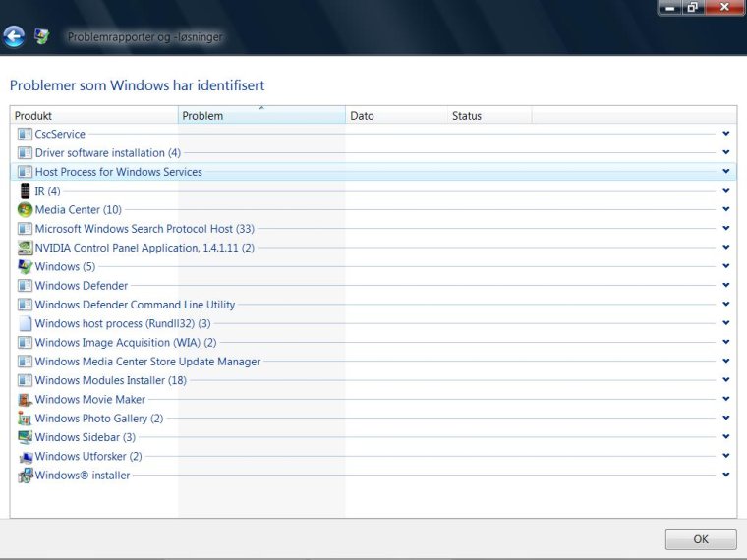Image resolution: width=747 pixels, height=560 pixels.
Task: Select the 'Windows Sidebar (3)' label
Action: [86, 437]
